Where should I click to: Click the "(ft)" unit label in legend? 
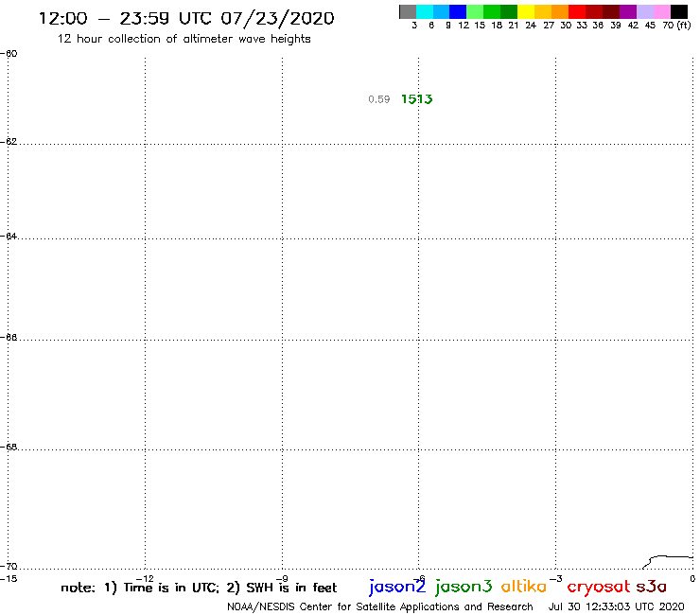tap(684, 25)
